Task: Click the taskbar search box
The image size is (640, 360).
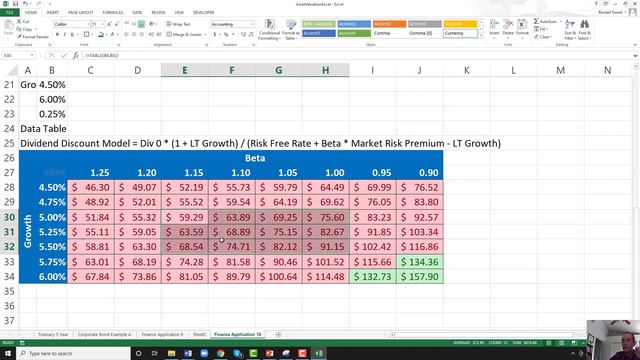Action: [74, 353]
